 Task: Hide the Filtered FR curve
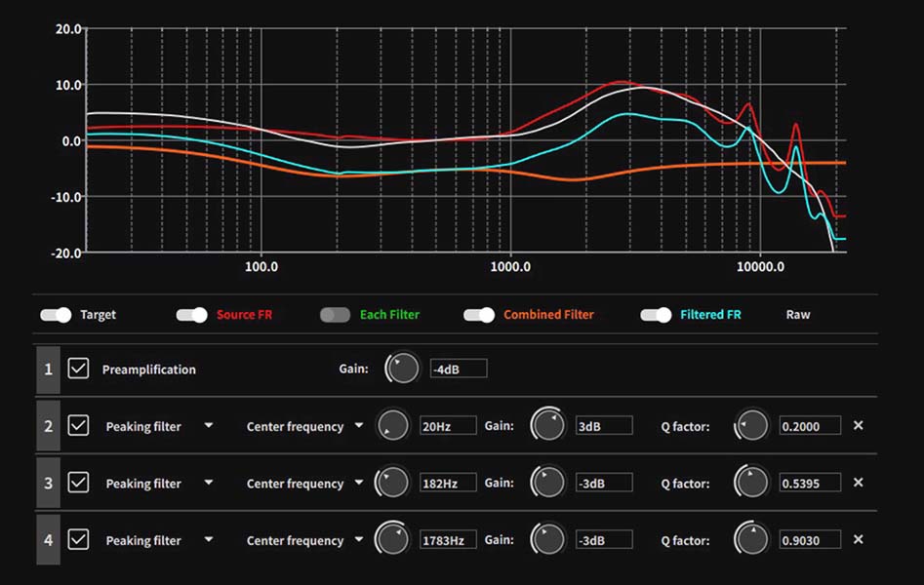656,315
